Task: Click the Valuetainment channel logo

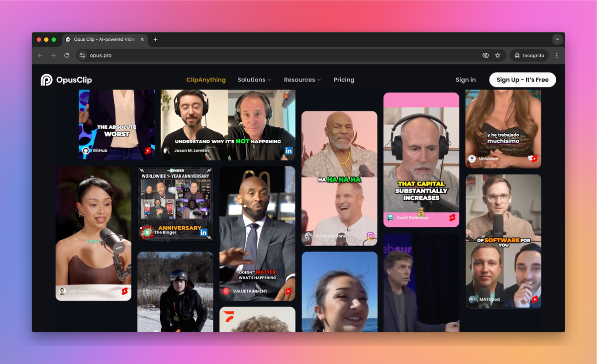Action: 226,291
